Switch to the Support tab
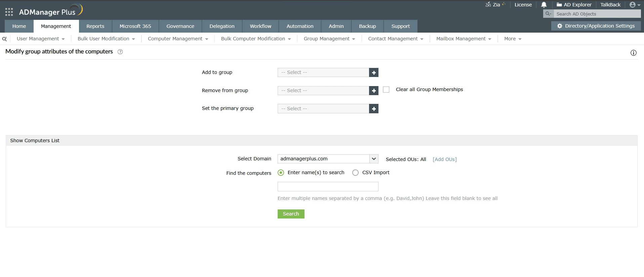The width and height of the screenshot is (644, 277). [x=401, y=26]
